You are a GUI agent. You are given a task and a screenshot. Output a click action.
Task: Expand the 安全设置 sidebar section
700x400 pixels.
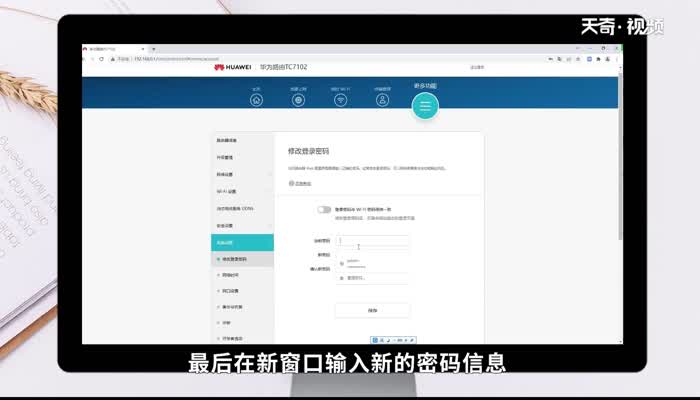242,226
